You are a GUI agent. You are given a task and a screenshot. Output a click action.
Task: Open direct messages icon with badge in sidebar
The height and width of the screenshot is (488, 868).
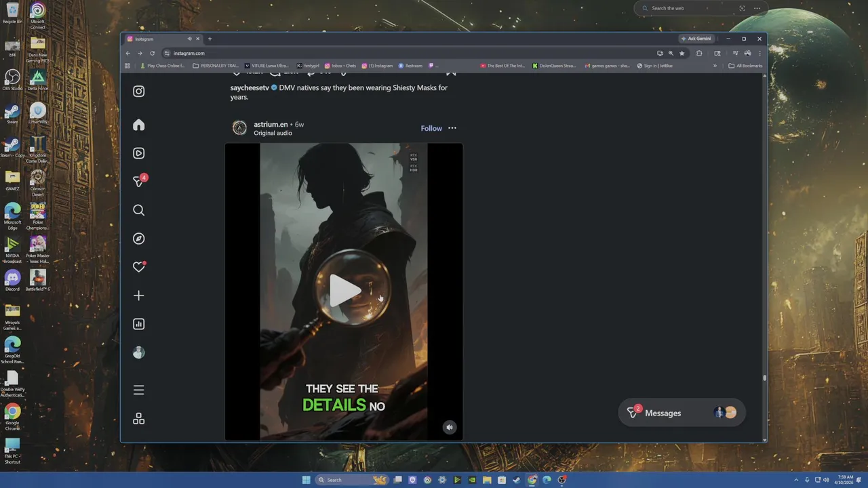point(139,181)
